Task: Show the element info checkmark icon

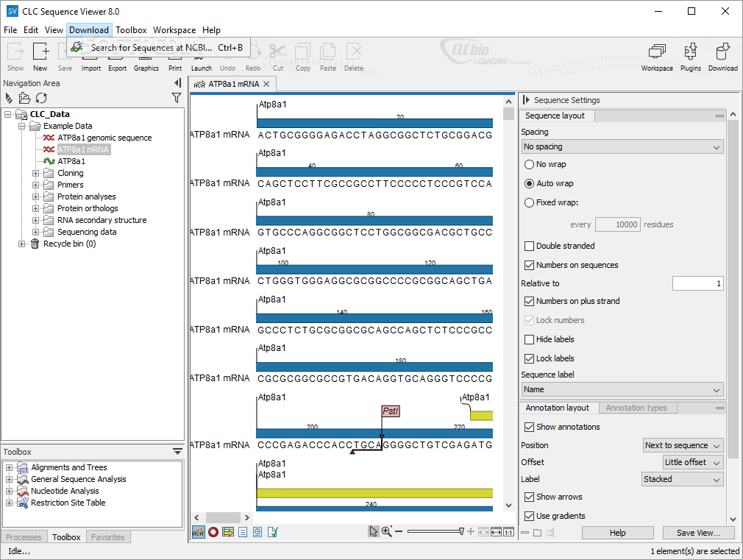Action: click(272, 532)
